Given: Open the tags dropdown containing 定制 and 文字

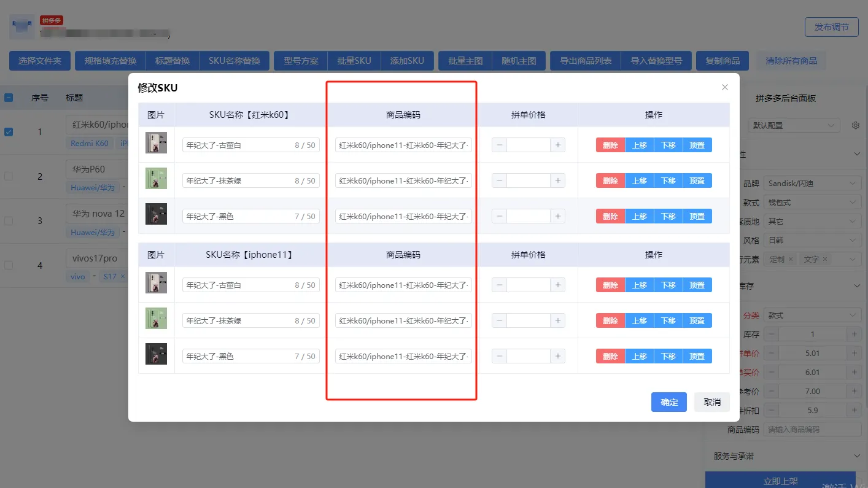Looking at the screenshot, I should (x=812, y=260).
